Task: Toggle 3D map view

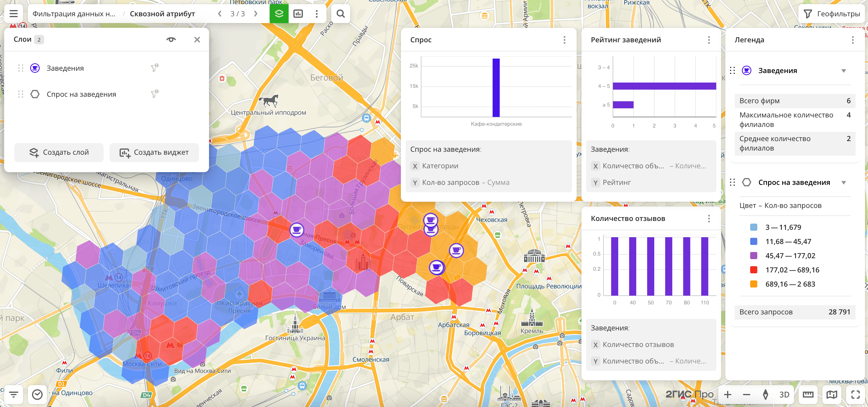Action: (784, 394)
